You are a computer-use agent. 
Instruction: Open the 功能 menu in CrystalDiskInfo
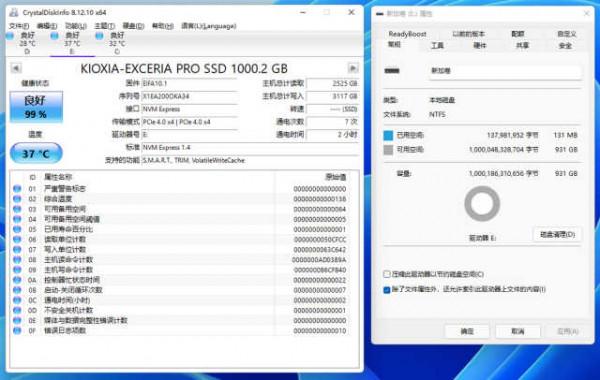pos(76,26)
